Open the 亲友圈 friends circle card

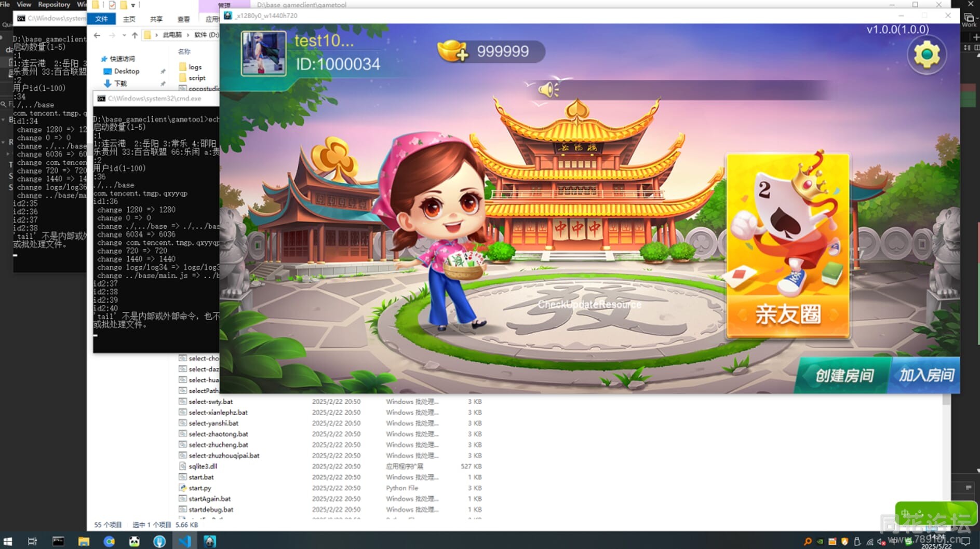(x=788, y=245)
